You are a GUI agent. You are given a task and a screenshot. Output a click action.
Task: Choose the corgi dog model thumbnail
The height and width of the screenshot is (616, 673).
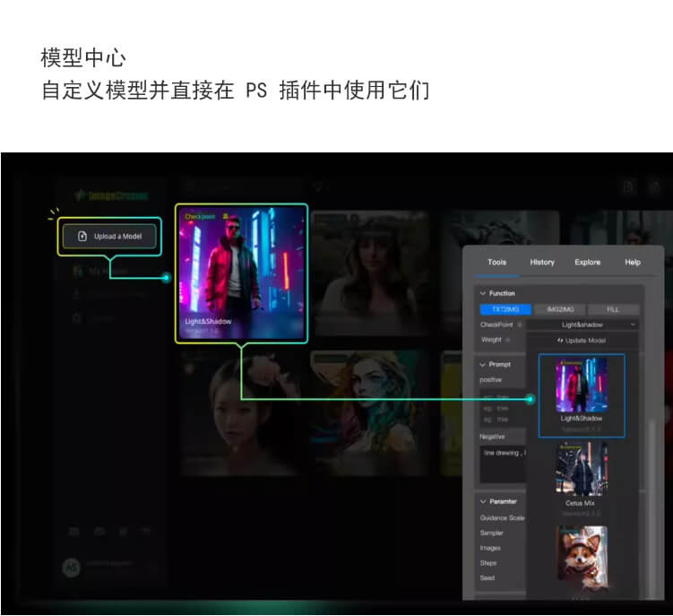pos(582,559)
